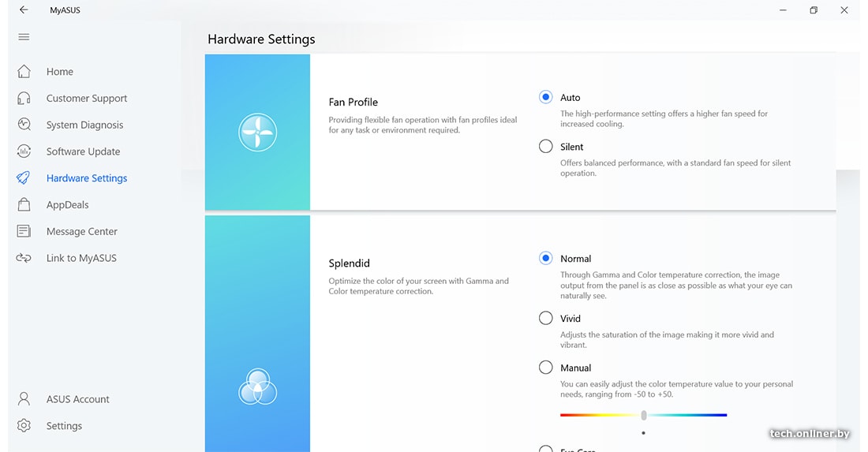
Task: Click the Splendid color circles icon
Action: 257,387
